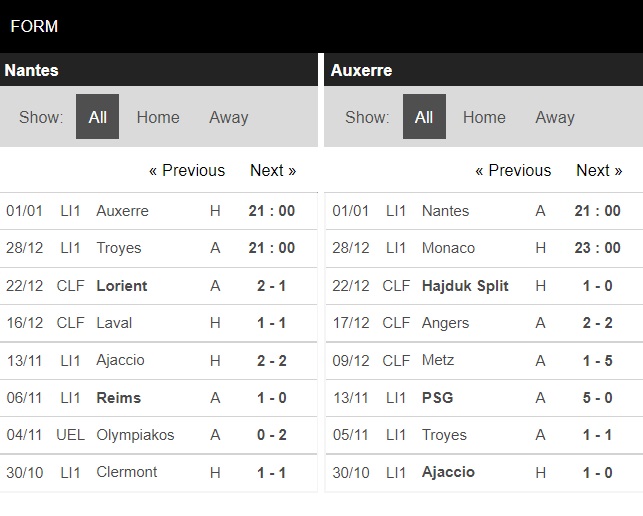Select the Home filter under Auxerre
Screen dimensions: 643x516
click(484, 117)
